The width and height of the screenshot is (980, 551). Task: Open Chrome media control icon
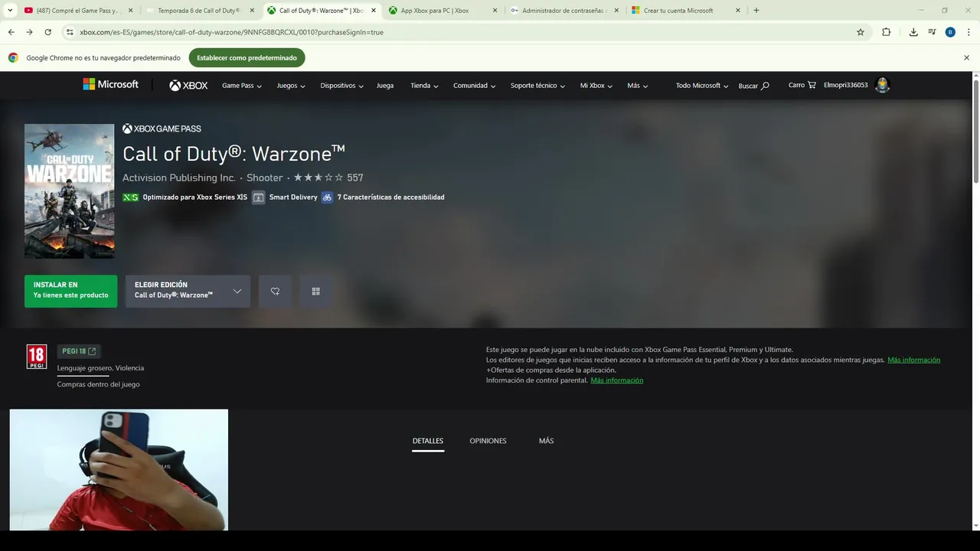click(x=932, y=32)
